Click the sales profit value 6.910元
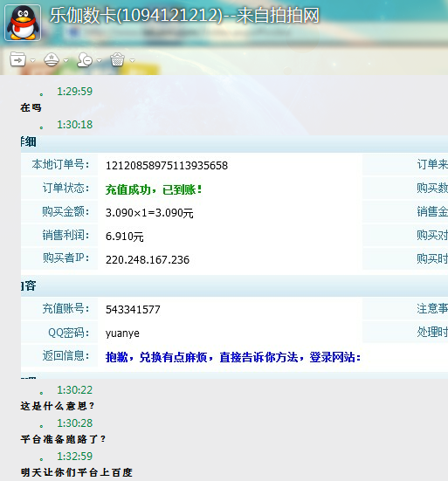 click(125, 237)
